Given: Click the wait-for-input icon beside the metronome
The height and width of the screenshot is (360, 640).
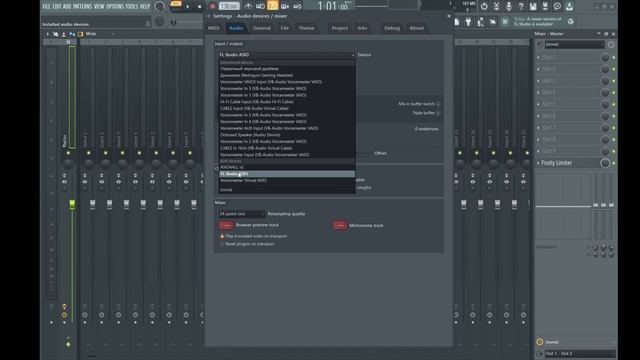Looking at the screenshot, I should coord(260,6).
